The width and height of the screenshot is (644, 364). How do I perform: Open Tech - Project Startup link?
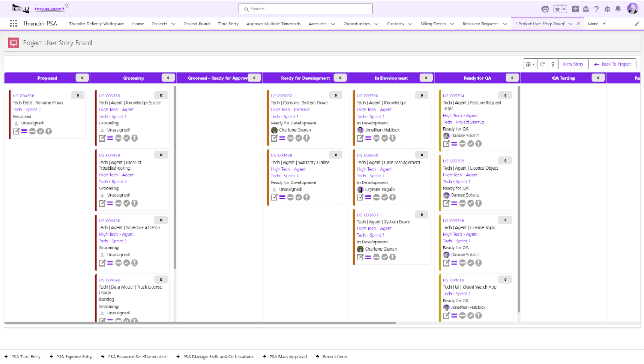click(x=463, y=122)
